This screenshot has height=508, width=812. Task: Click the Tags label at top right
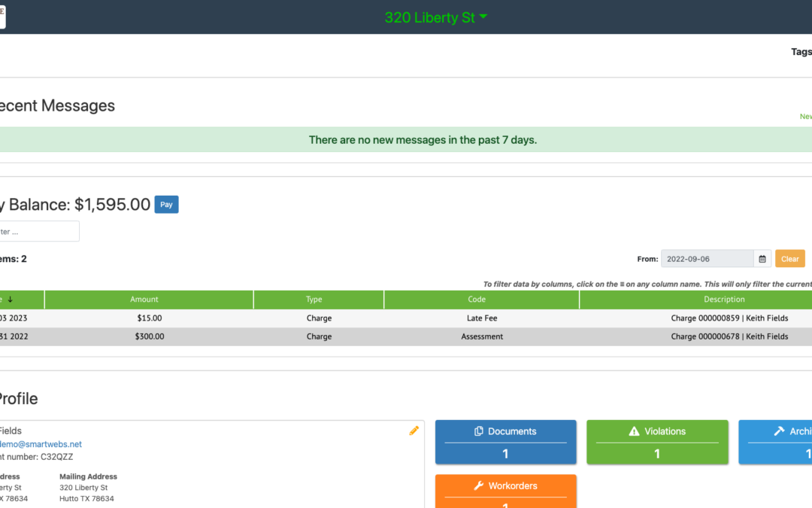pos(801,52)
